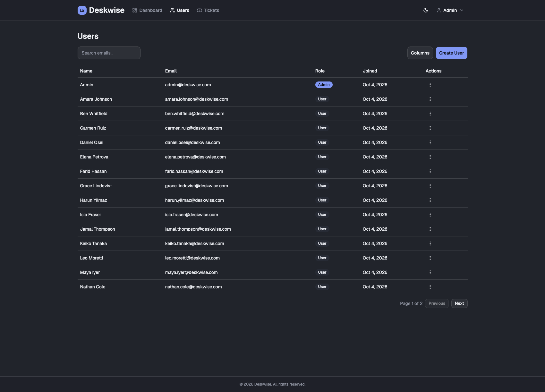545x392 pixels.
Task: Open actions menu for Isla Fraser
Action: (x=430, y=215)
